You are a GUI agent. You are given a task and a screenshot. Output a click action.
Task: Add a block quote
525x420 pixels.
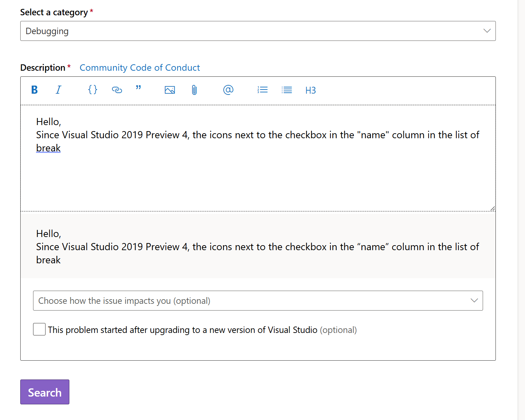[138, 88]
